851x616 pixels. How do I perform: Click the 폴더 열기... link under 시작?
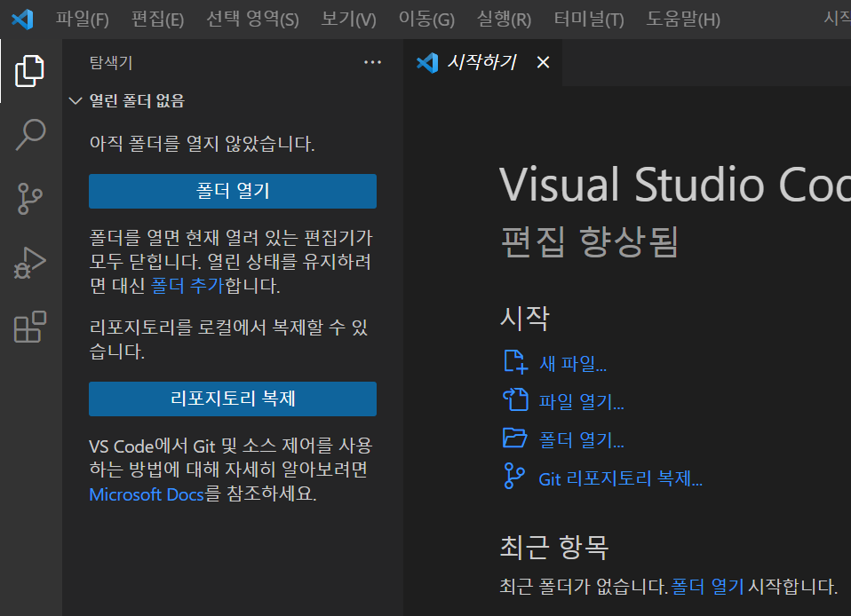[x=581, y=439]
